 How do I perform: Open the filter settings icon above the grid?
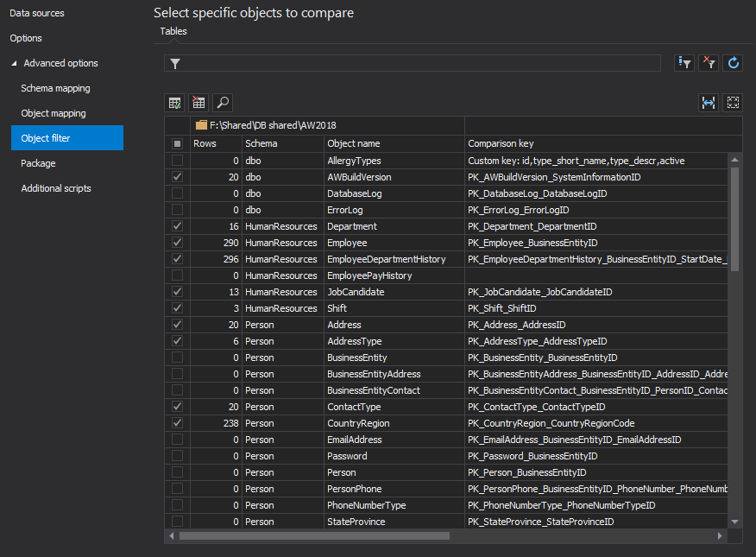point(684,62)
